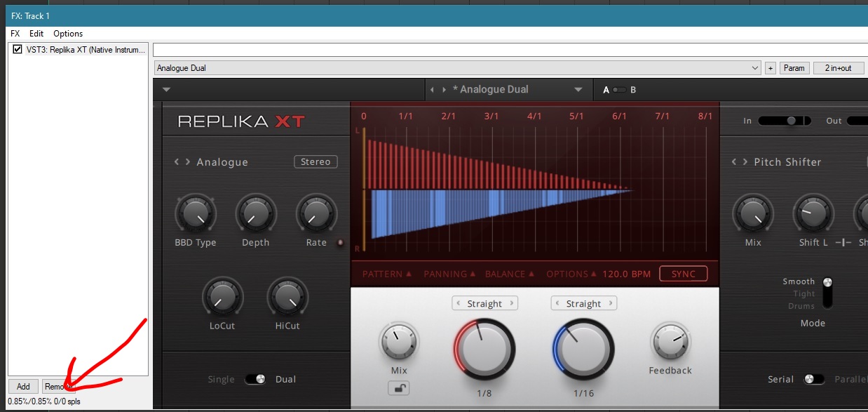Click the Shift L knob
868x412 pixels.
click(x=813, y=214)
